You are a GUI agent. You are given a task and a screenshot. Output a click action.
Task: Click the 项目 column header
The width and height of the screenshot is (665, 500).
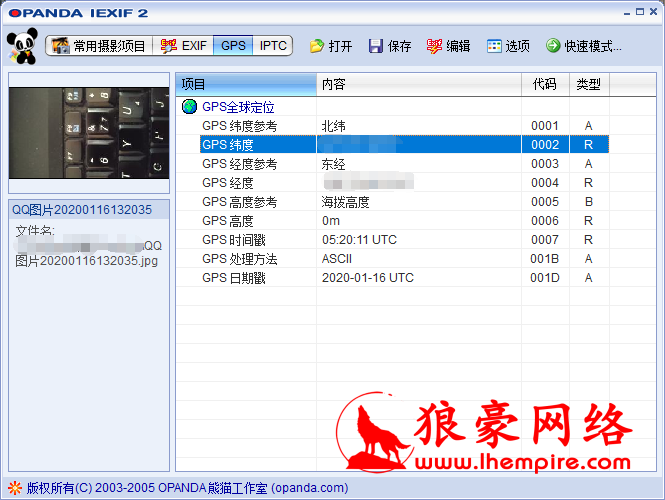tap(246, 84)
